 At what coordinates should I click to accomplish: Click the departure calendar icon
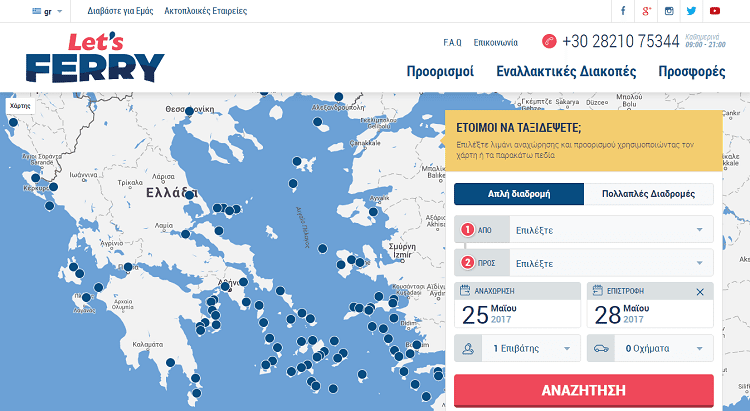coord(464,290)
